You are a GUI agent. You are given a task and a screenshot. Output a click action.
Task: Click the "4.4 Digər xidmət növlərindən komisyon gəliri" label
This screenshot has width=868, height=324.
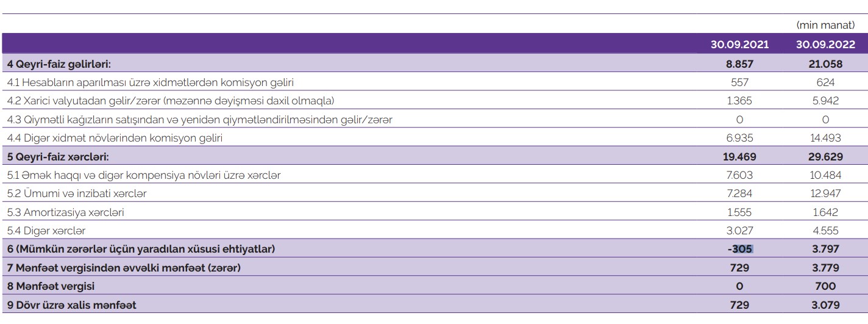[115, 138]
